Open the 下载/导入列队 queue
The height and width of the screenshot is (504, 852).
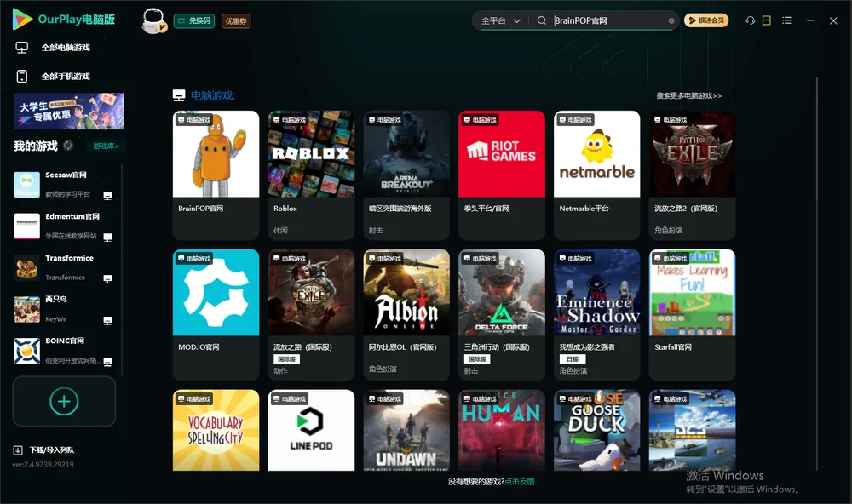(x=44, y=450)
